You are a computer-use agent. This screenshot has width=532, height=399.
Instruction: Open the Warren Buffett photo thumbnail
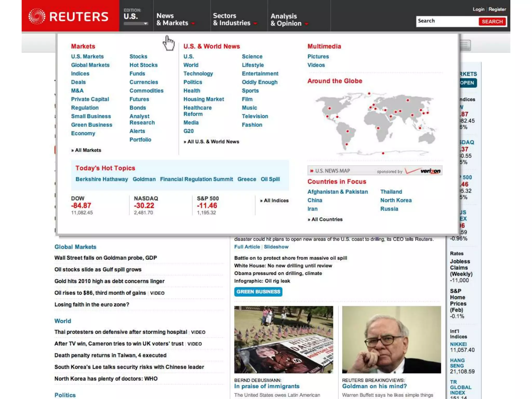pos(391,340)
